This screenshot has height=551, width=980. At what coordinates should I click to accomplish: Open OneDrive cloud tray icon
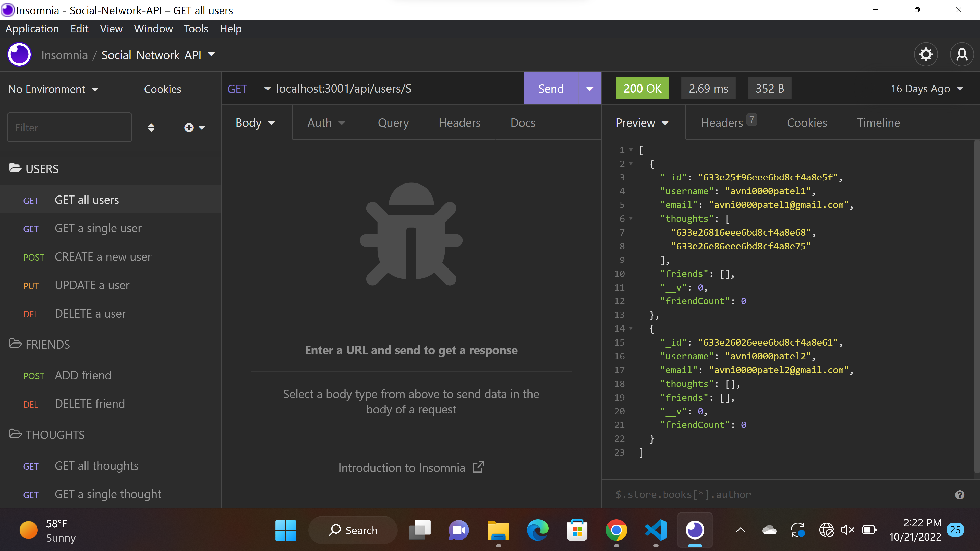(x=769, y=530)
